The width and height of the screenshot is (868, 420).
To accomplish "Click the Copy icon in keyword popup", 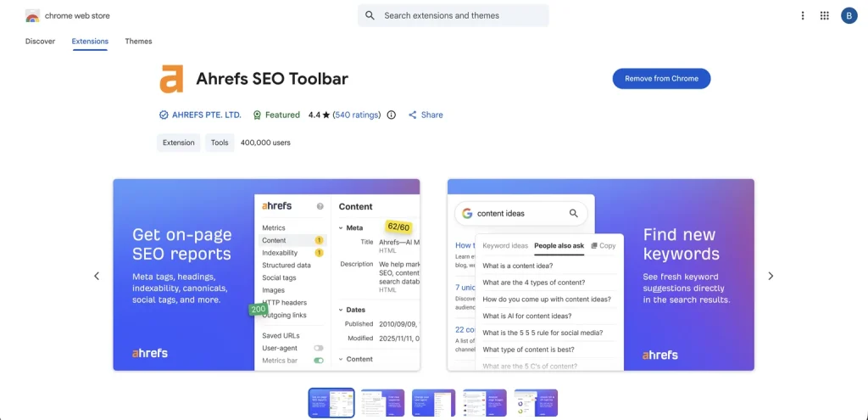I will coord(594,245).
